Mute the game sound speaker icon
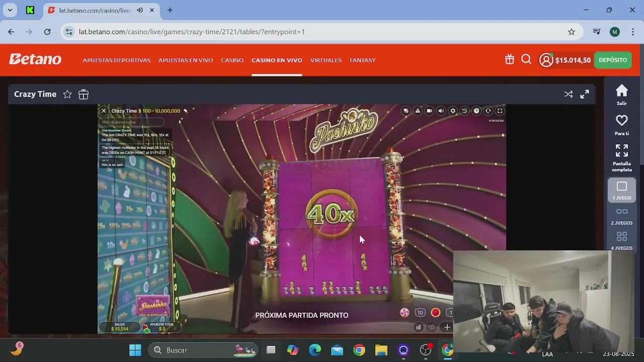This screenshot has width=644, height=362. click(x=441, y=111)
